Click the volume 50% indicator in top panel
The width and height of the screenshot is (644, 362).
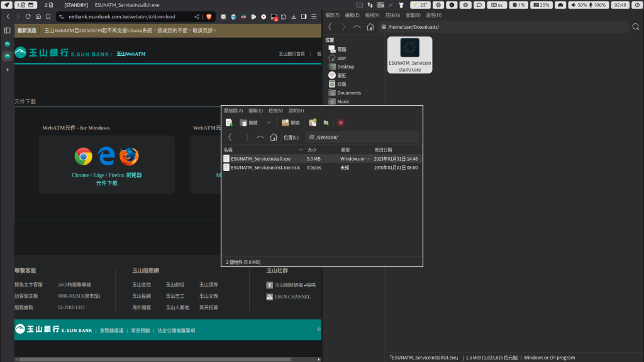[579, 5]
